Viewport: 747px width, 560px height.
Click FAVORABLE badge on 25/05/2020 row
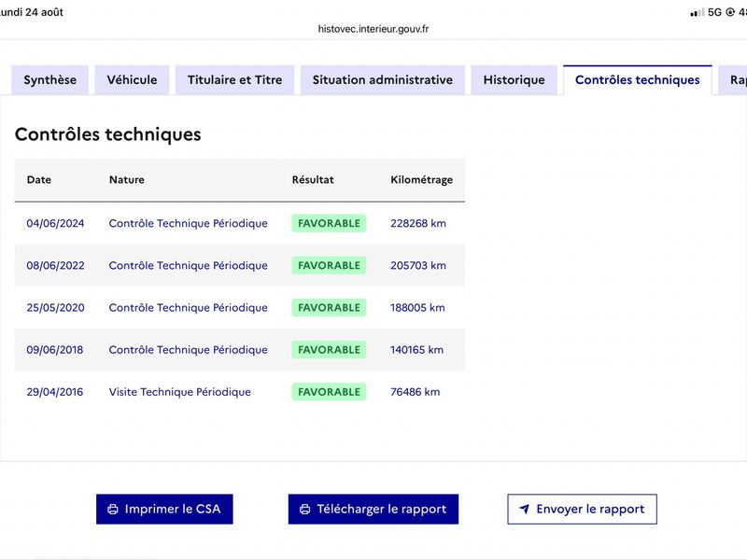(x=329, y=308)
